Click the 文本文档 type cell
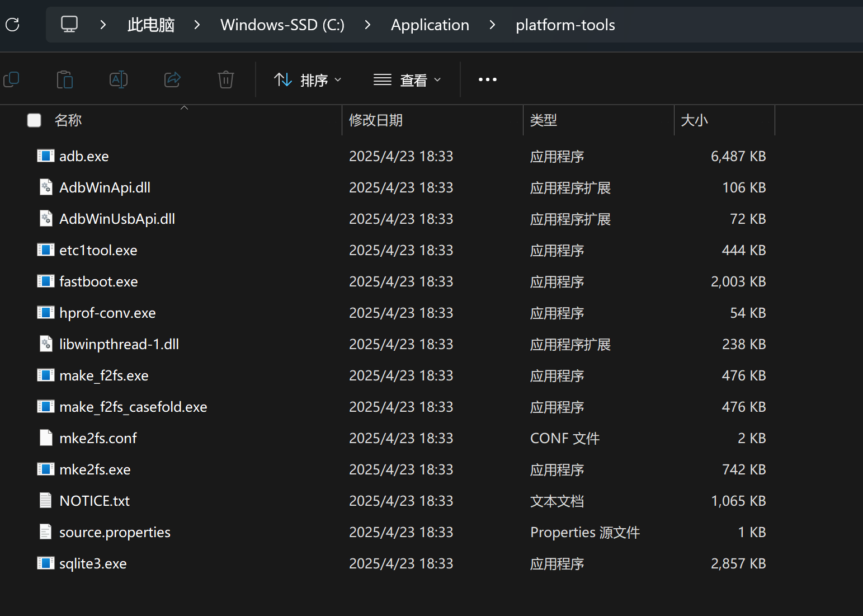863x616 pixels. (x=557, y=501)
